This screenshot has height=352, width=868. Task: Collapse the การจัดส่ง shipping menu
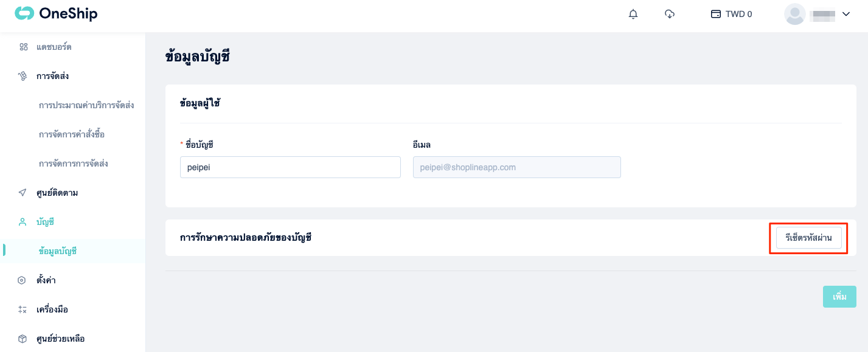(73, 76)
